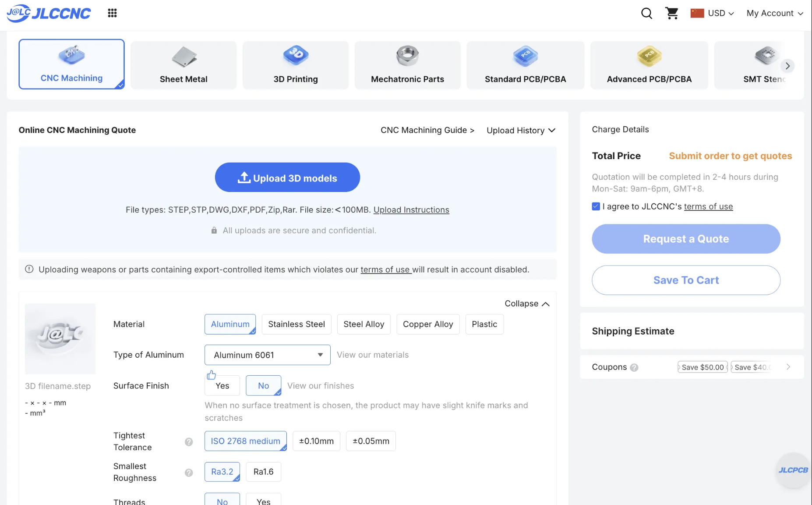This screenshot has width=812, height=505.
Task: Open the USD currency dropdown
Action: click(x=721, y=13)
